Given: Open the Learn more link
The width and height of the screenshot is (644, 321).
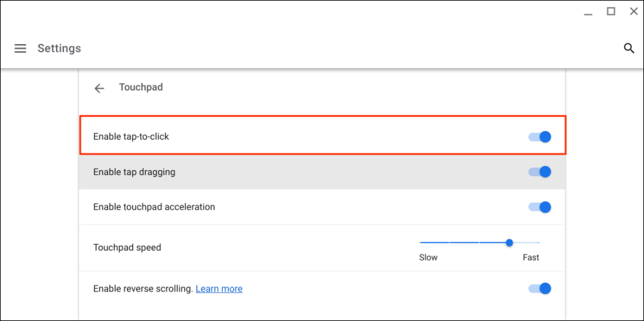Looking at the screenshot, I should [219, 289].
